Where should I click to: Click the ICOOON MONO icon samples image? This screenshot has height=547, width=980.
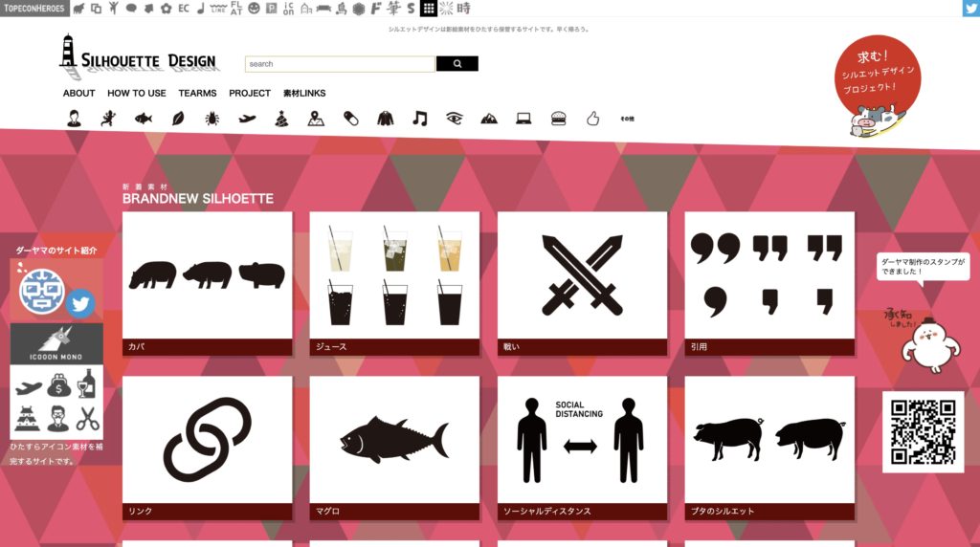coord(56,403)
